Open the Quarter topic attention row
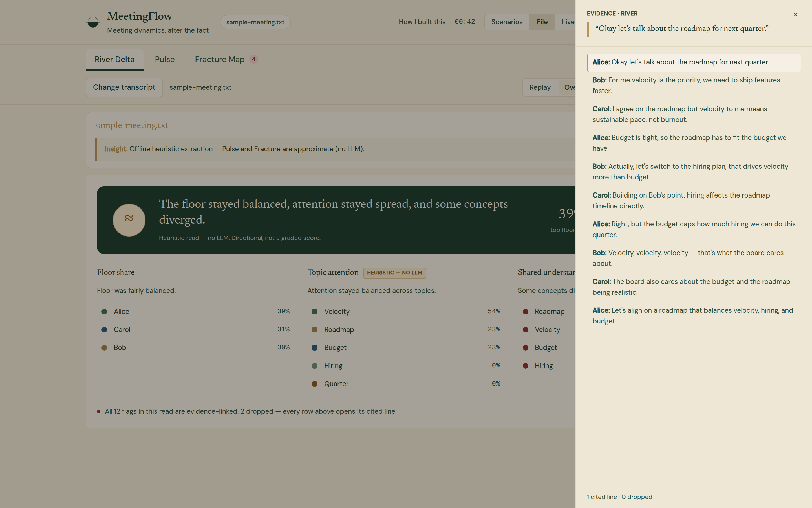Viewport: 812px width, 508px height. [406, 384]
